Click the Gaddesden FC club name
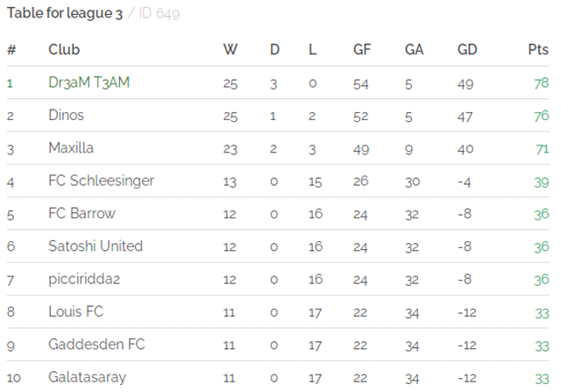The height and width of the screenshot is (392, 561). point(96,345)
